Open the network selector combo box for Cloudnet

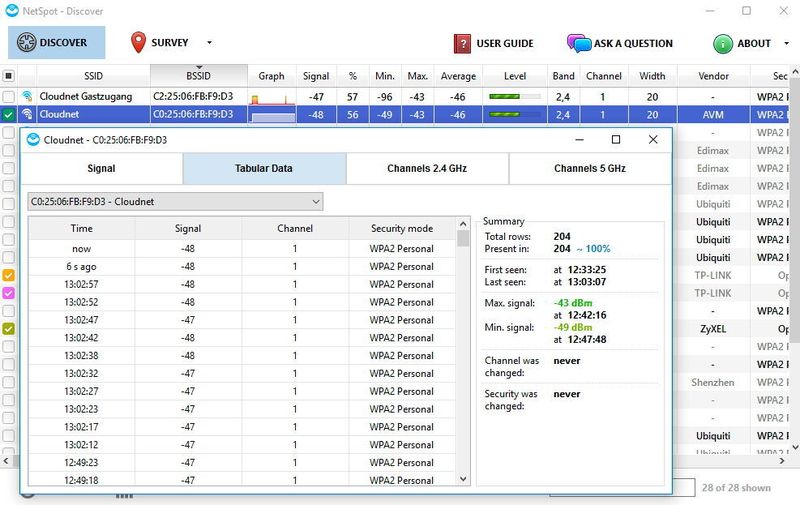(x=175, y=202)
